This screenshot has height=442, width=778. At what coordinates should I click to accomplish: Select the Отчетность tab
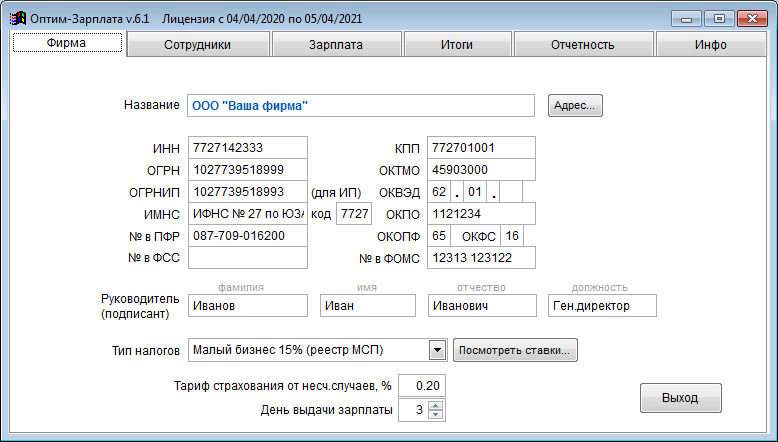(x=583, y=45)
